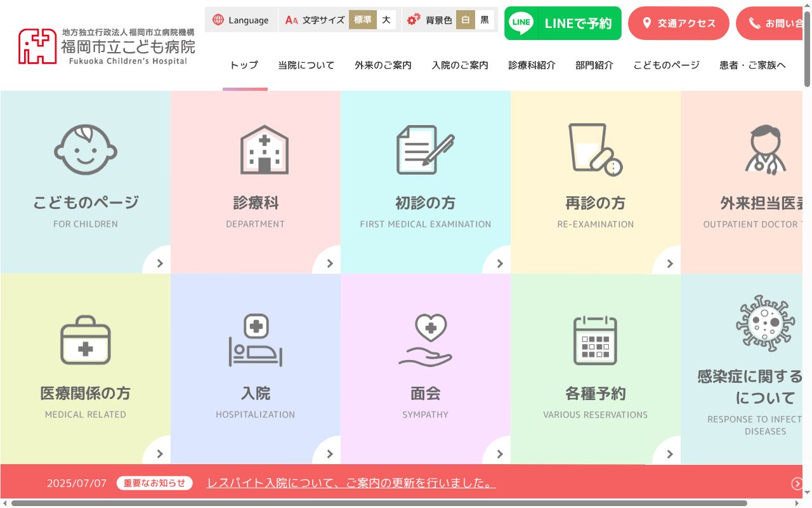Open the 当院について menu
The width and height of the screenshot is (812, 508).
coord(306,65)
